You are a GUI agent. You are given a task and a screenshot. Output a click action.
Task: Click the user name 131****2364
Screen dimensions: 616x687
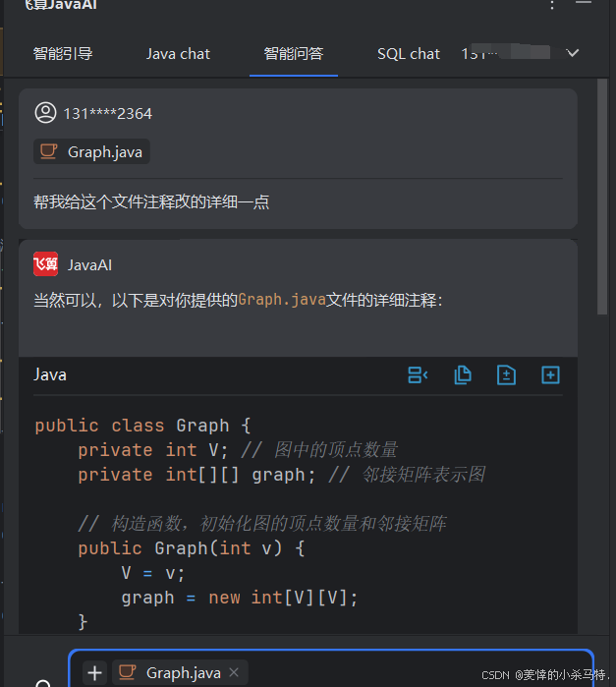point(108,114)
